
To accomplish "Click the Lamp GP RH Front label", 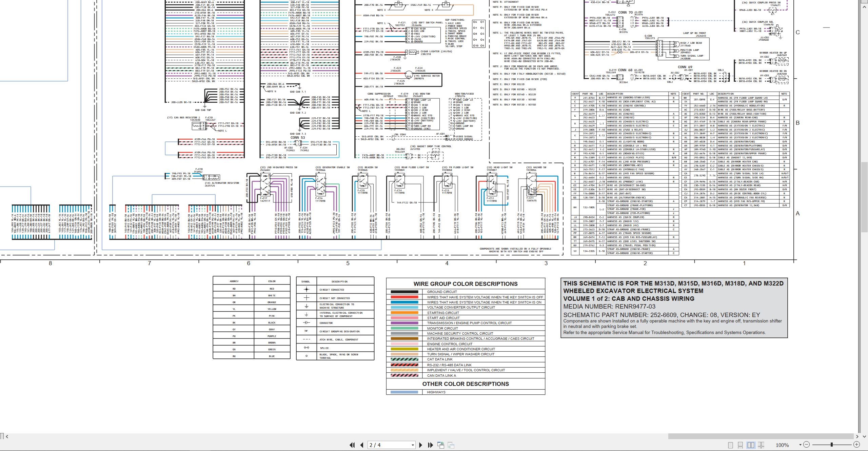I will [694, 33].
